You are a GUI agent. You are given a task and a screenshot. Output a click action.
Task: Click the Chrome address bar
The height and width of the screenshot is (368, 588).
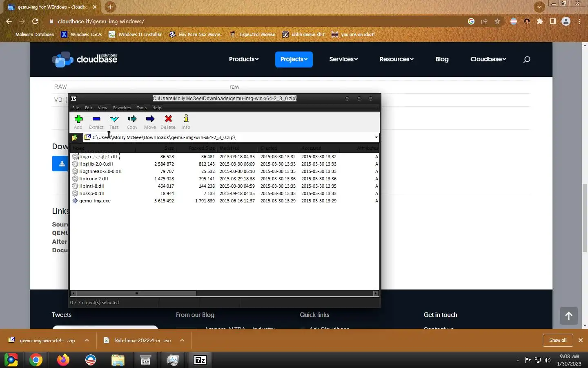257,21
